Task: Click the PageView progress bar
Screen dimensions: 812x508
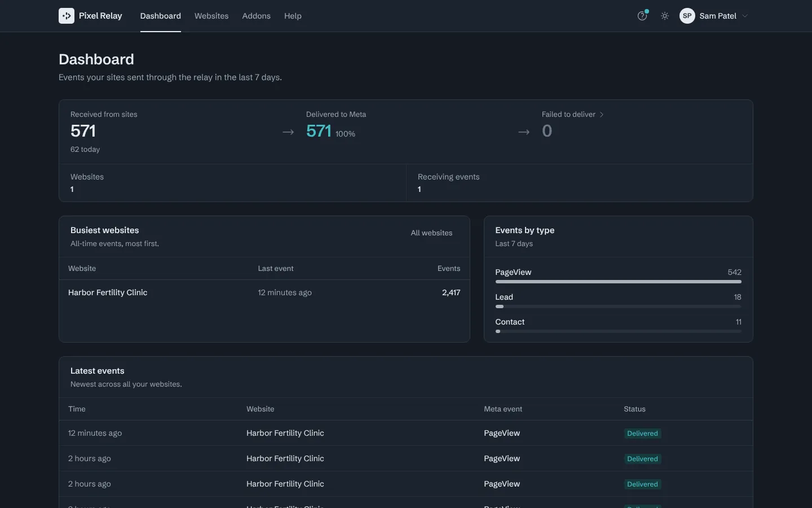Action: pos(618,282)
